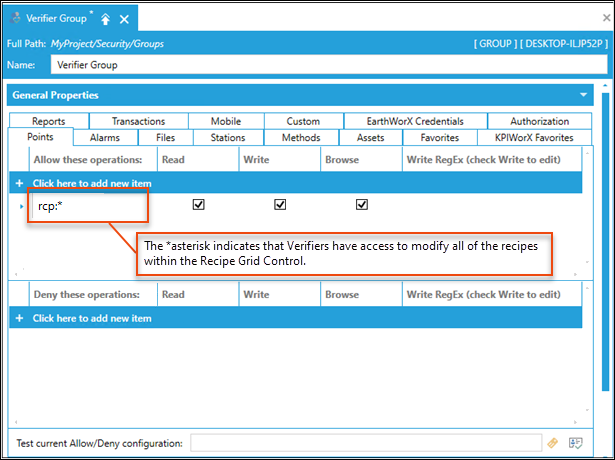The image size is (615, 460).
Task: Click the up-arrow pin icon in the tab header
Action: coord(106,19)
